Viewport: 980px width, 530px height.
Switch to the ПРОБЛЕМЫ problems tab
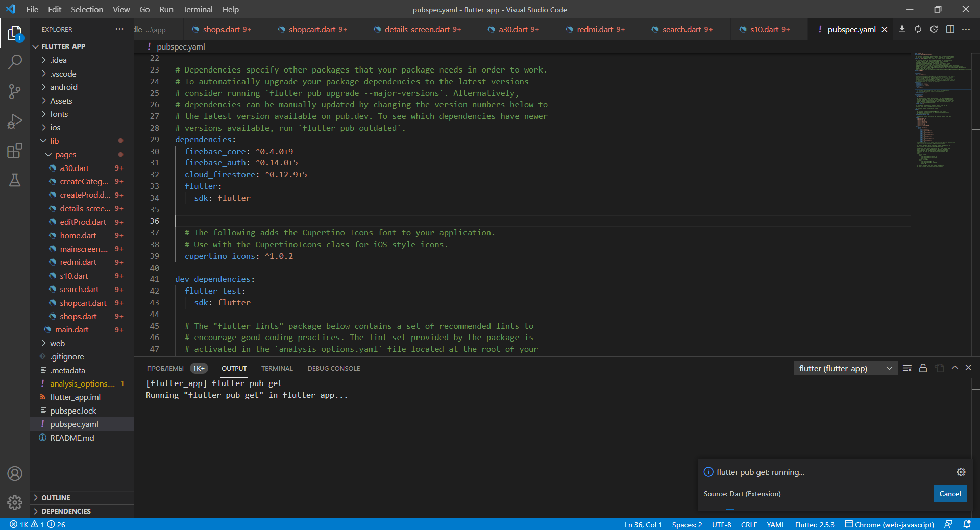[176, 368]
